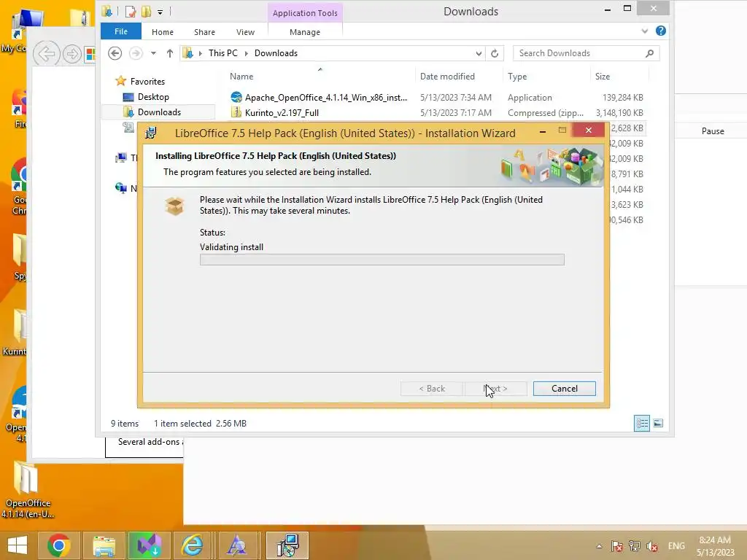The image size is (747, 560).
Task: Select the Application Tools contextual tab
Action: point(305,13)
